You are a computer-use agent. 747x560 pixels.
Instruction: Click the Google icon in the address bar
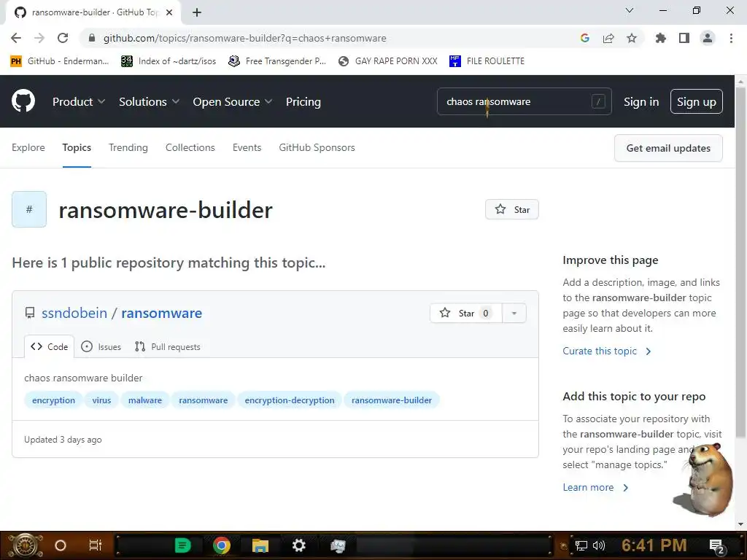coord(585,38)
